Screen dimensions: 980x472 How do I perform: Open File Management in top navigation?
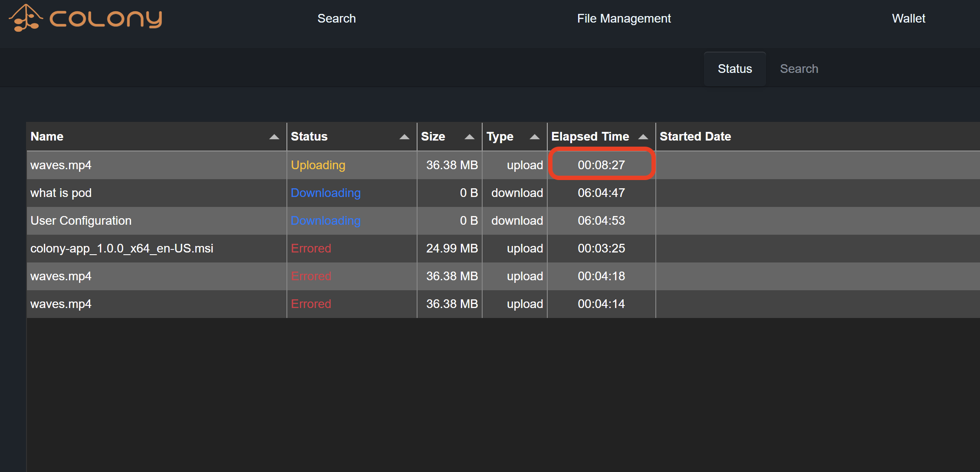tap(624, 19)
